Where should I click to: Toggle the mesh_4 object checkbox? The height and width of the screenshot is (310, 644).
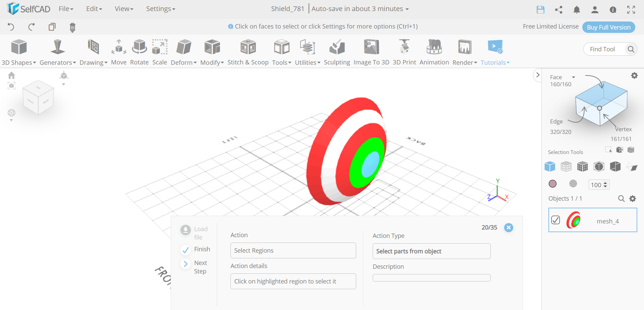555,220
